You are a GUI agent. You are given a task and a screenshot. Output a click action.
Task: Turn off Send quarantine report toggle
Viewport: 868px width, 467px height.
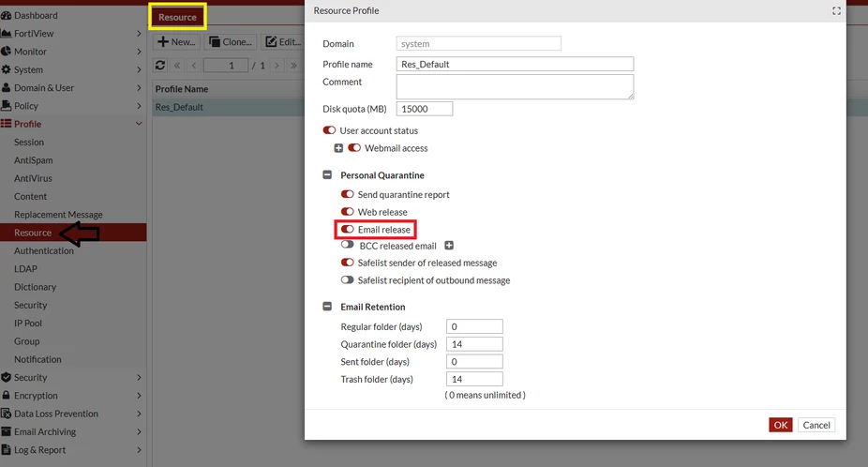[347, 194]
